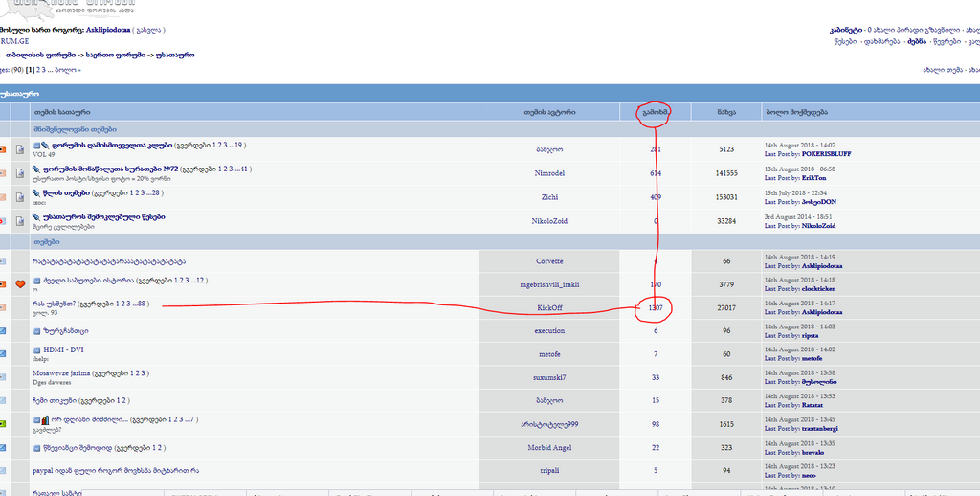Click the paperclip icon beside წლის თემები

[x=36, y=194]
